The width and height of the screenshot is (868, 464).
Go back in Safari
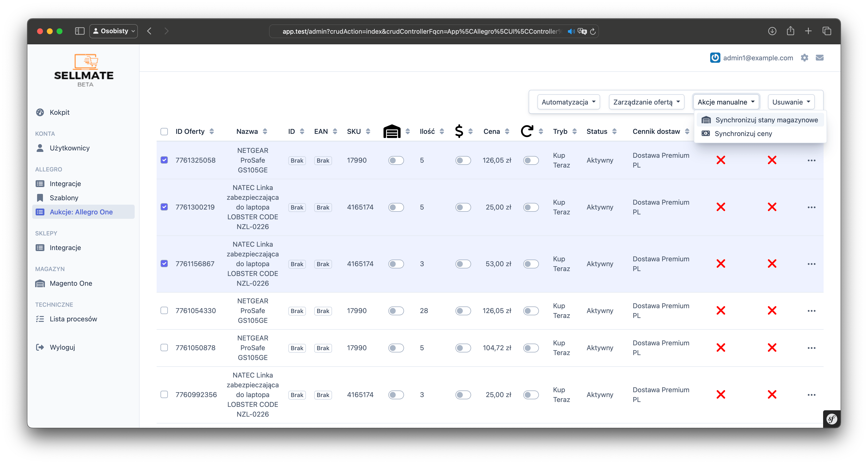(x=149, y=31)
